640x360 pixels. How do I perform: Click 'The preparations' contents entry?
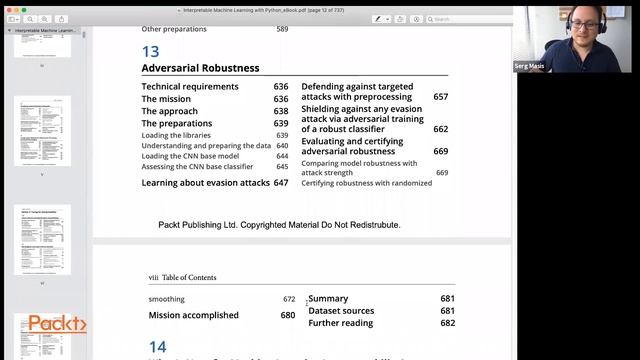[x=177, y=123]
